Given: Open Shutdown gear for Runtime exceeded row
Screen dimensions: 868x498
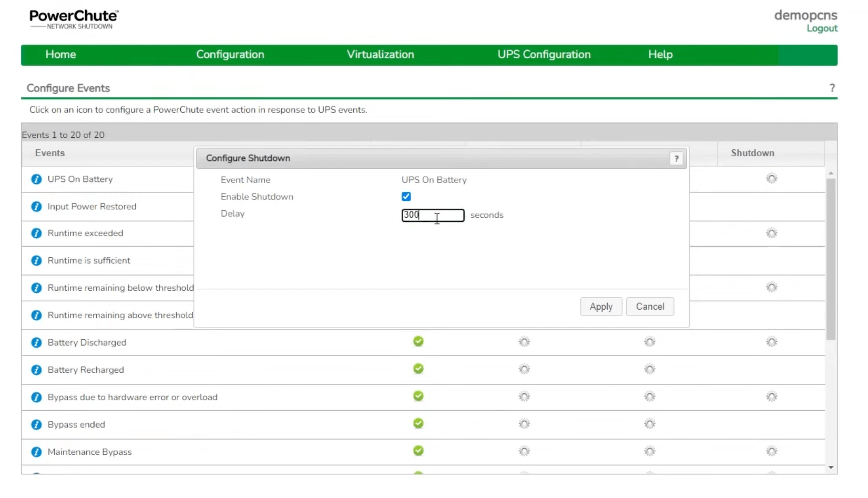Looking at the screenshot, I should coord(771,233).
